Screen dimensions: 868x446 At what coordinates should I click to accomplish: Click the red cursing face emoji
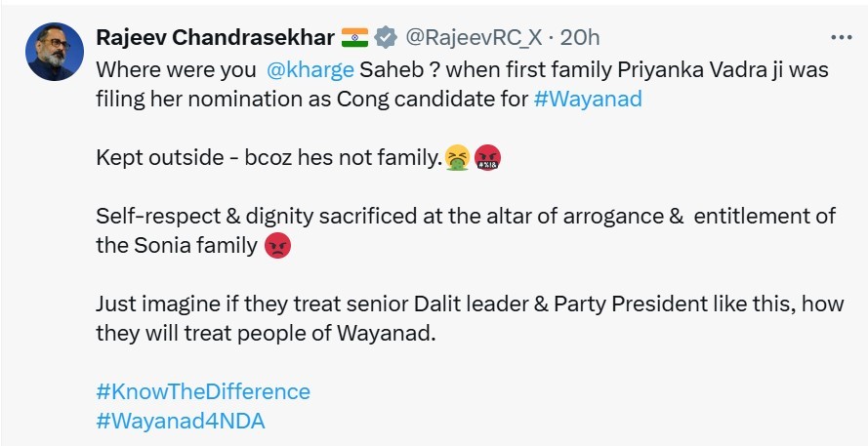click(486, 158)
